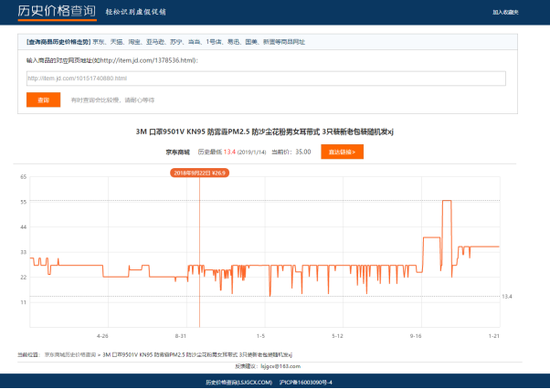550x389 pixels.
Task: Click the current price value 35.00
Action: [303, 152]
